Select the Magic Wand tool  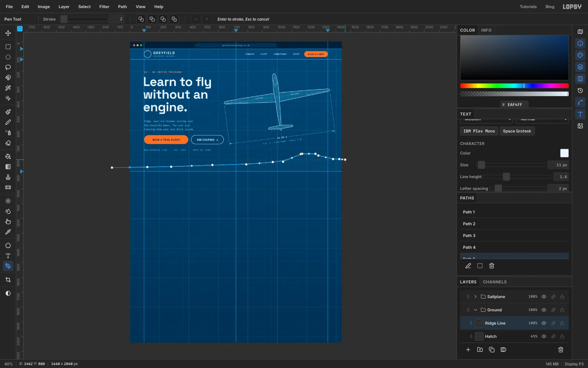(8, 88)
